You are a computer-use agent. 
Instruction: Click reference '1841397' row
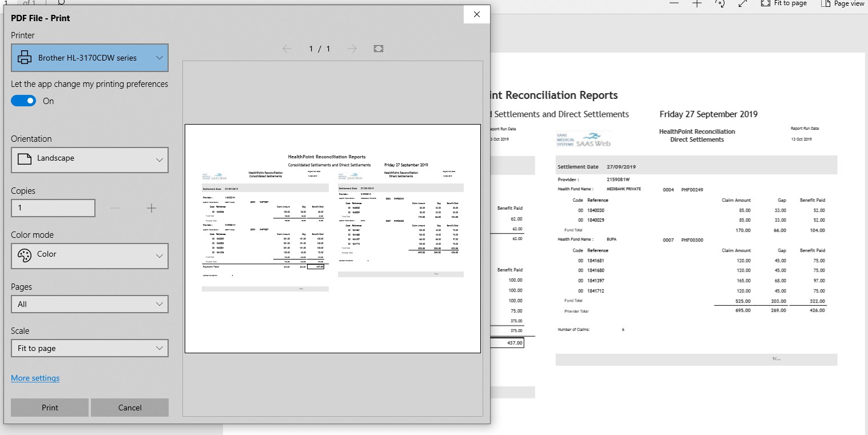pyautogui.click(x=595, y=281)
